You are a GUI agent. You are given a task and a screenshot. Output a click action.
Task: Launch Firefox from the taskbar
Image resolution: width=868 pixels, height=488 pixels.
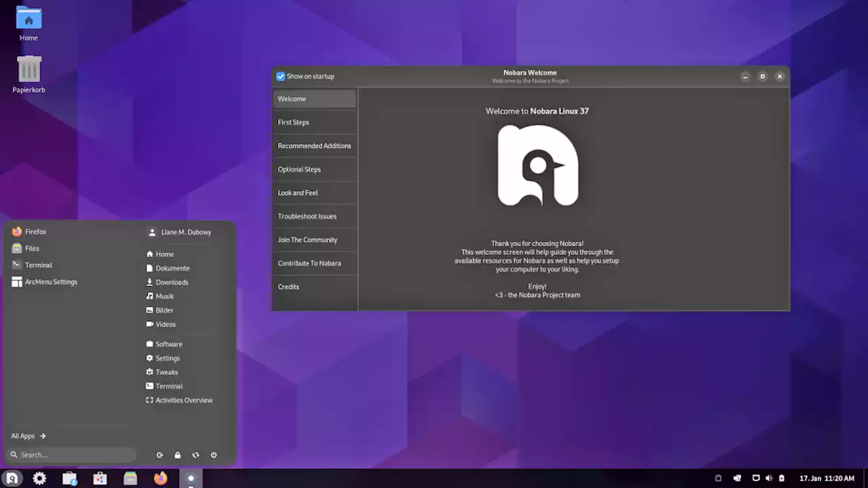coord(160,479)
